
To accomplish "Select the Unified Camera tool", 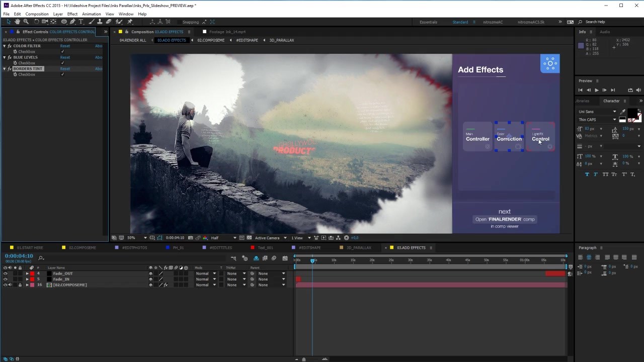I will pos(45,22).
